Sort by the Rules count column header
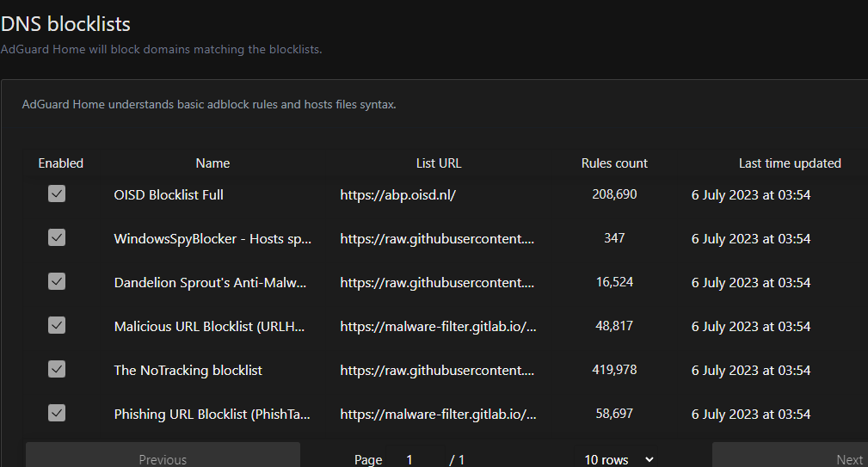Screen dimensions: 868x467 [x=614, y=163]
